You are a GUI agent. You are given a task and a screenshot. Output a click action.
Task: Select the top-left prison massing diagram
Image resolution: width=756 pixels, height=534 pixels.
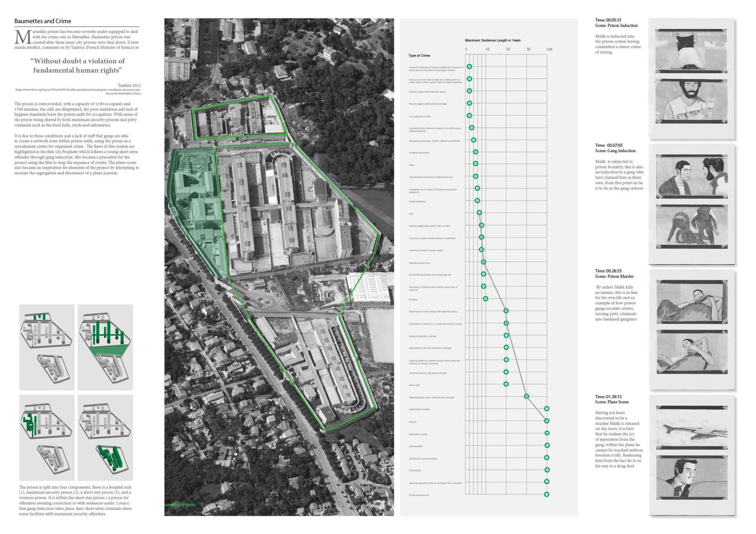pyautogui.click(x=47, y=347)
